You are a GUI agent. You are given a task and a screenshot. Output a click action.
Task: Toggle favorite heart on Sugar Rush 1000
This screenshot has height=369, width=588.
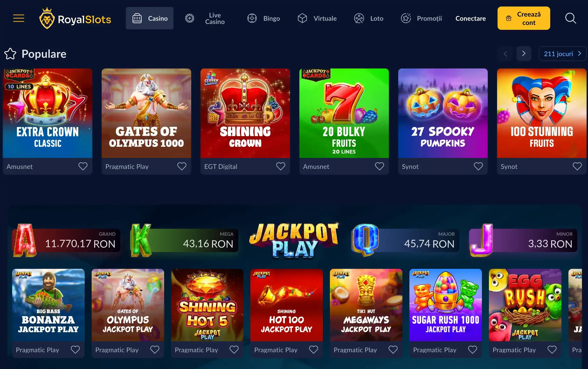pos(472,350)
